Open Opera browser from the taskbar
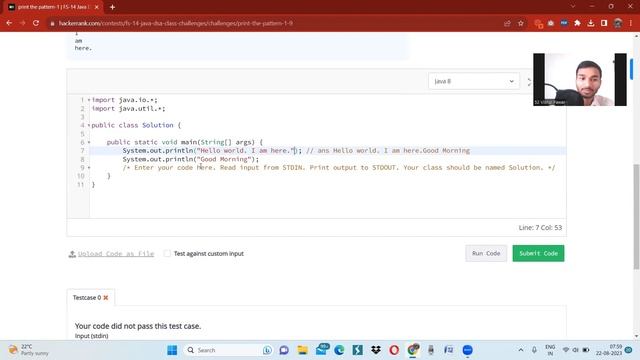 point(394,350)
